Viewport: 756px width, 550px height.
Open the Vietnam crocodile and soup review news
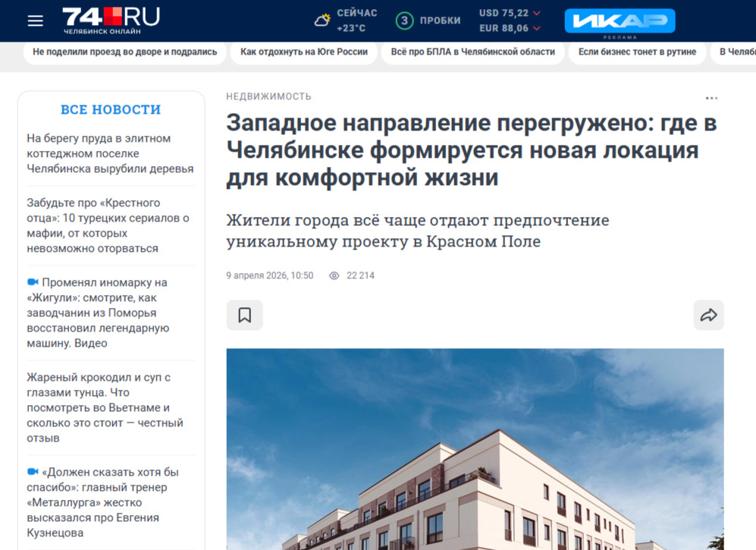105,407
